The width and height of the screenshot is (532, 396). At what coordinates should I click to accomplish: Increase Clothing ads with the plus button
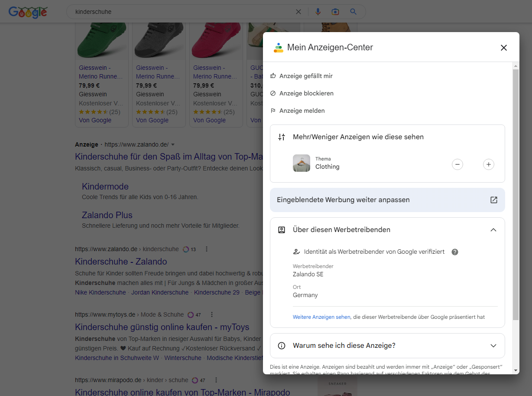pyautogui.click(x=489, y=164)
